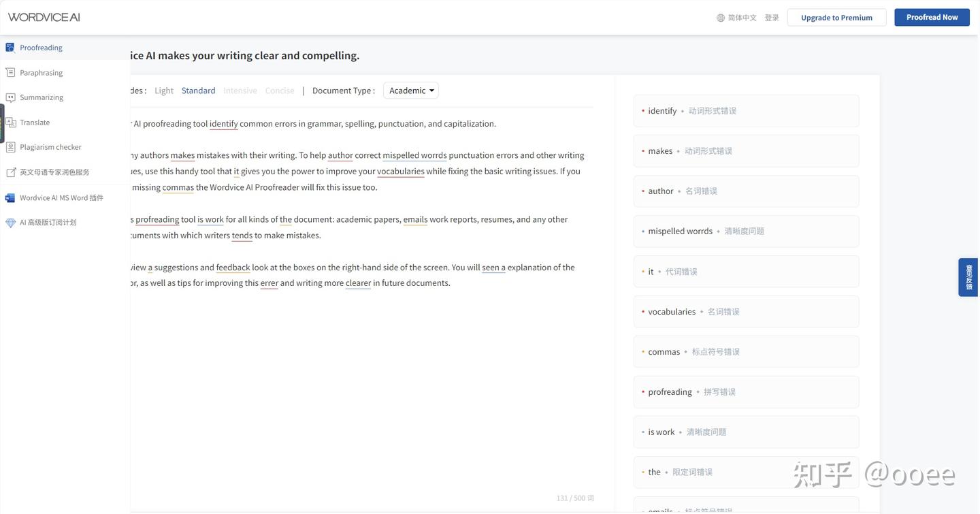980x514 pixels.
Task: Click the Proofread Now button
Action: pos(932,17)
